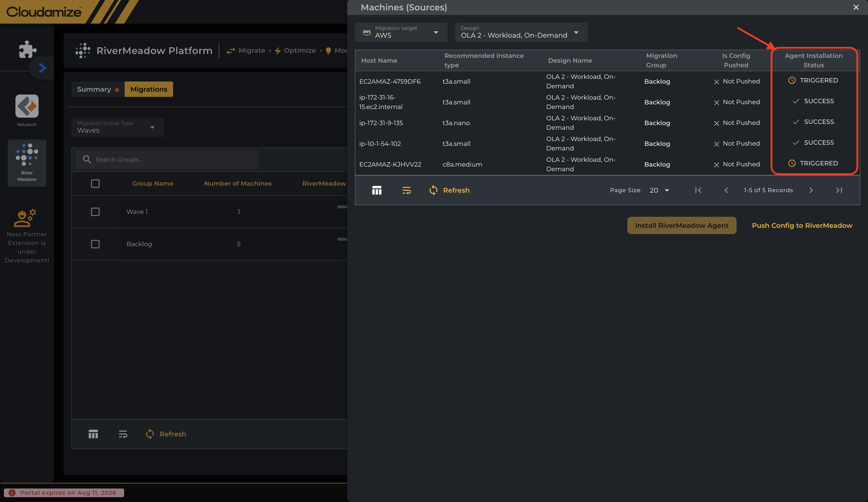Image resolution: width=868 pixels, height=502 pixels.
Task: Toggle the select-all groups header checkbox
Action: click(x=95, y=184)
